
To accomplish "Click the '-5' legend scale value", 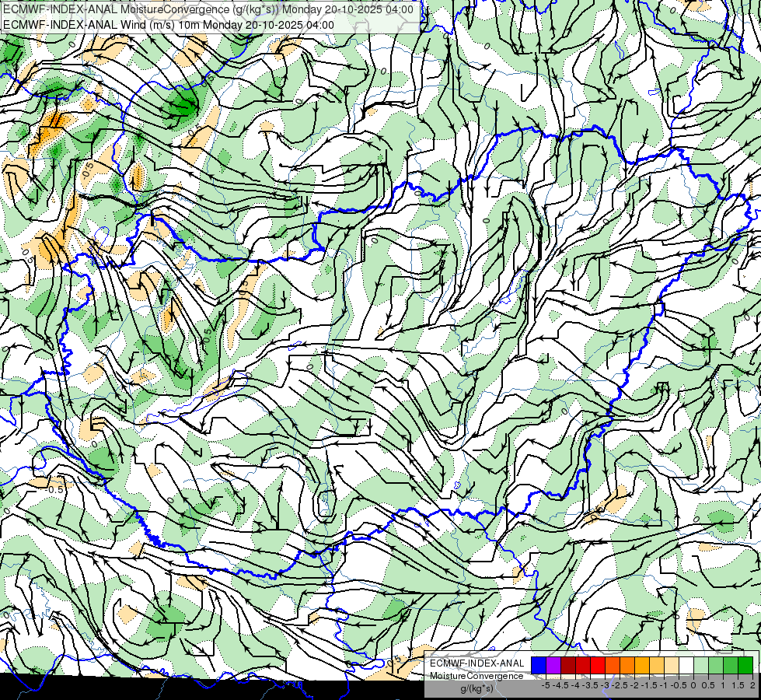I will coord(546,685).
